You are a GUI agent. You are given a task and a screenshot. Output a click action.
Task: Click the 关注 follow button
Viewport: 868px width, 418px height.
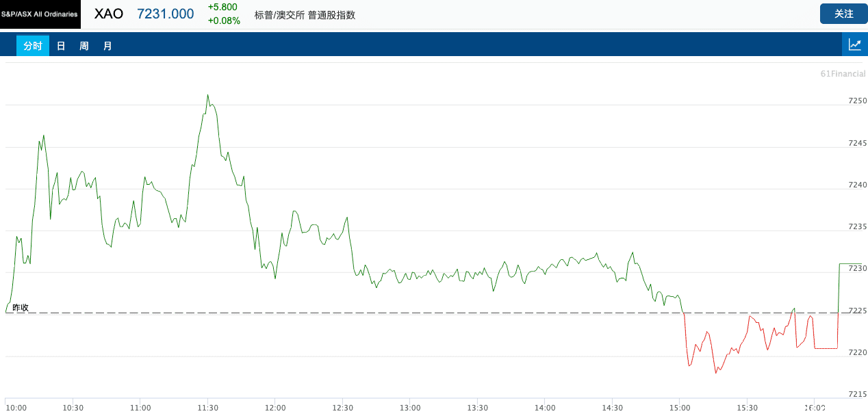[843, 14]
